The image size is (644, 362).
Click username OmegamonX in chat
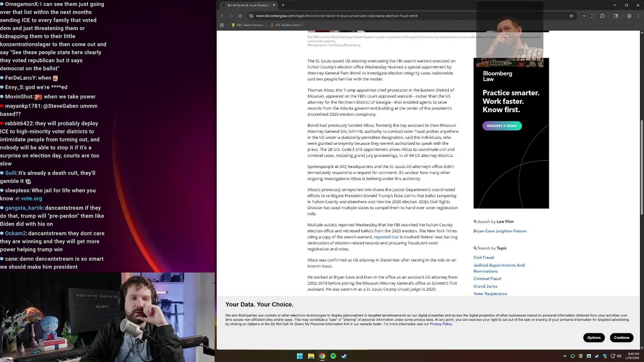(22, 4)
